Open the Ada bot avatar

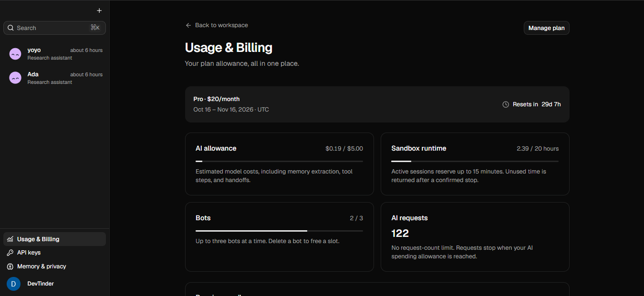(15, 78)
